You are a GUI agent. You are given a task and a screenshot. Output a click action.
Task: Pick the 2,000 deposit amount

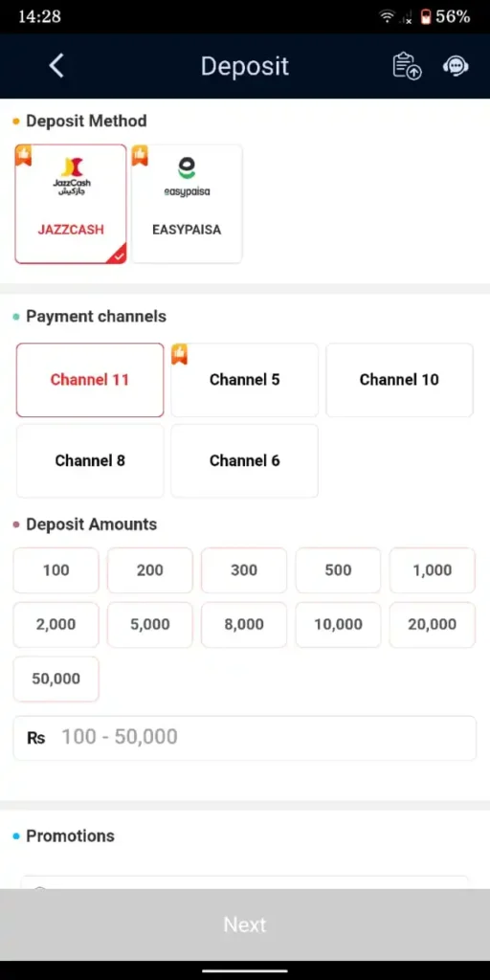point(56,624)
